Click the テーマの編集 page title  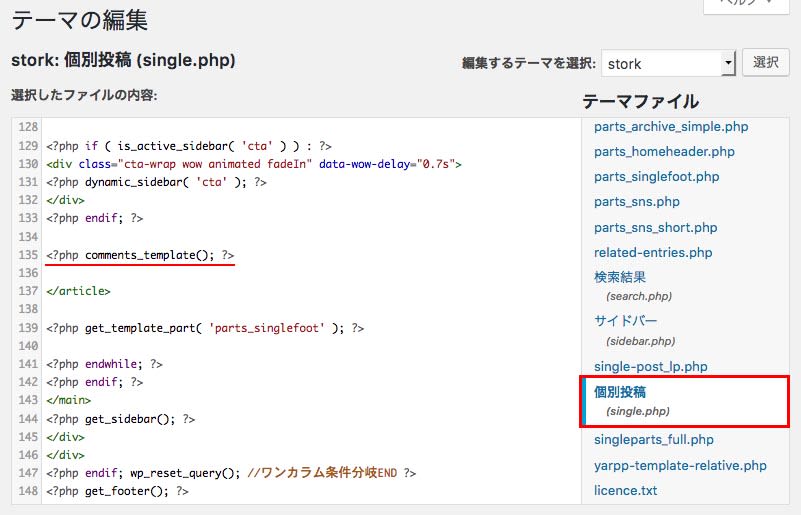[x=79, y=20]
